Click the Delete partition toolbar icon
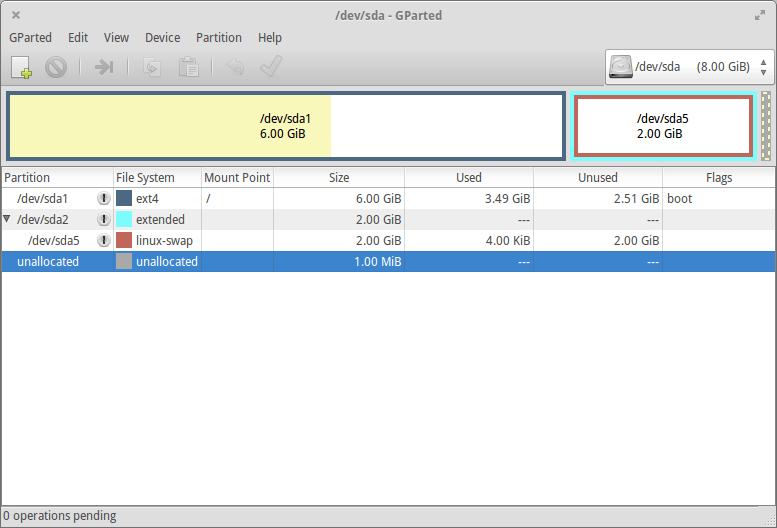 tap(55, 67)
